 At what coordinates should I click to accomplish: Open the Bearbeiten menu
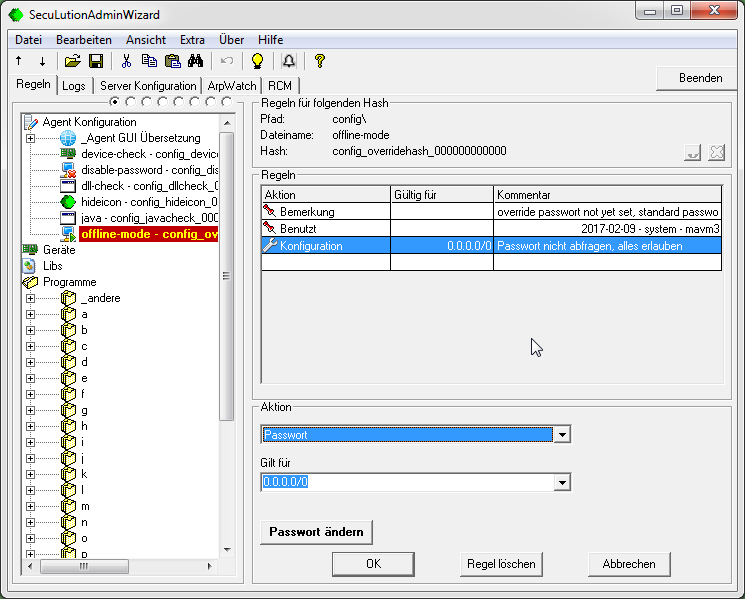[x=84, y=40]
